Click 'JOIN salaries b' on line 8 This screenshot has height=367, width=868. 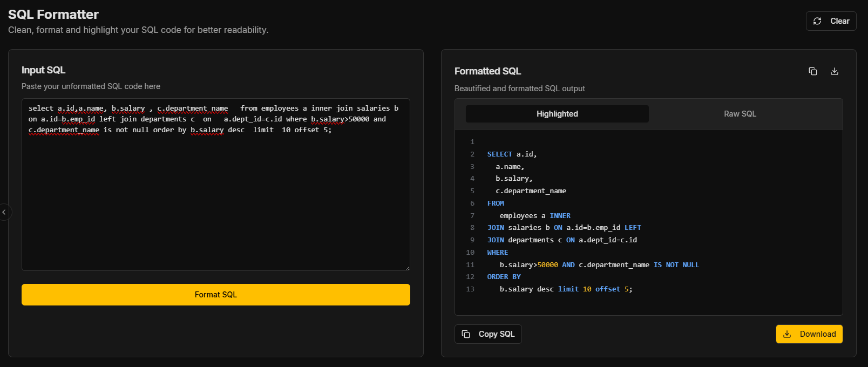[x=518, y=228]
